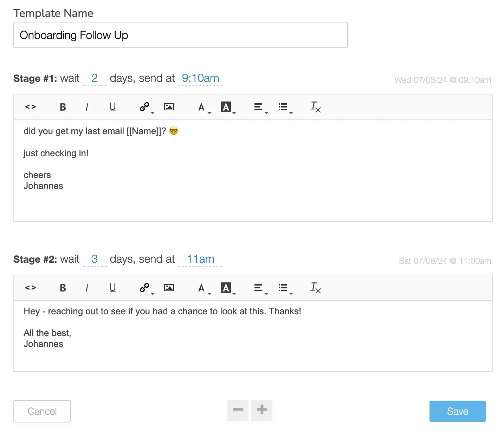Viewport: 504px width, 446px height.
Task: Click the nerd-face emoji in Stage #1
Action: pyautogui.click(x=174, y=131)
